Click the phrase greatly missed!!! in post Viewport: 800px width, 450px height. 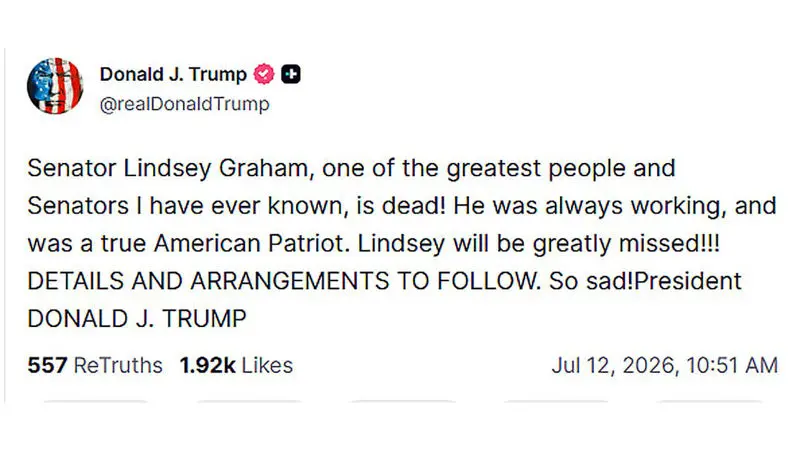(626, 243)
